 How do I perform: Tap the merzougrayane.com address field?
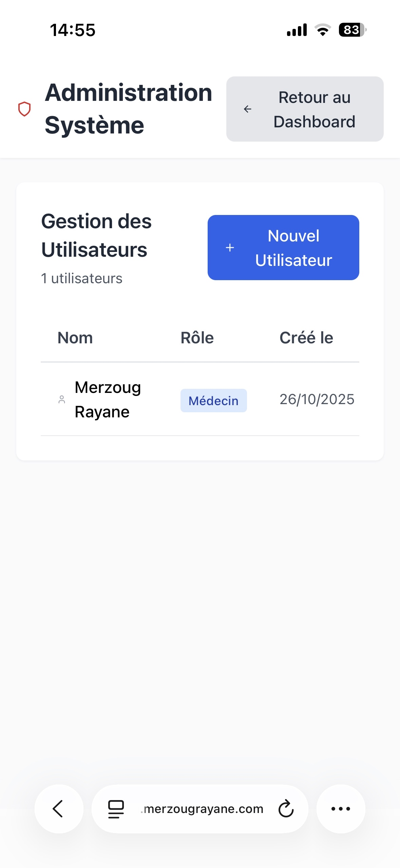coord(203,809)
